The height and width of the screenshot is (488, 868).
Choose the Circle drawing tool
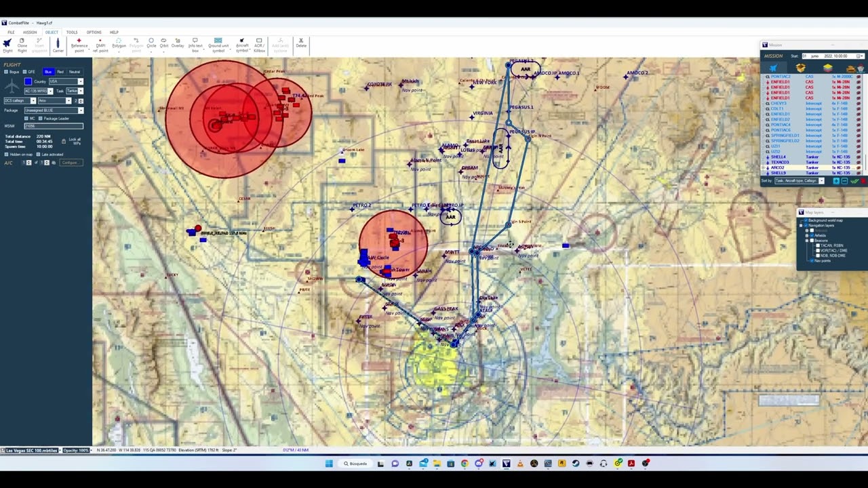(x=151, y=45)
